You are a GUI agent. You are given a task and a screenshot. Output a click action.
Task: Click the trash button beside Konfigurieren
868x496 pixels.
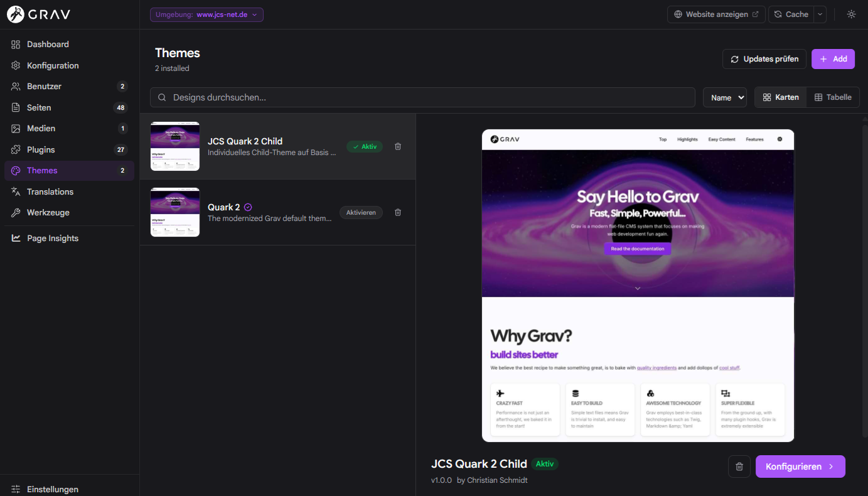[739, 466]
